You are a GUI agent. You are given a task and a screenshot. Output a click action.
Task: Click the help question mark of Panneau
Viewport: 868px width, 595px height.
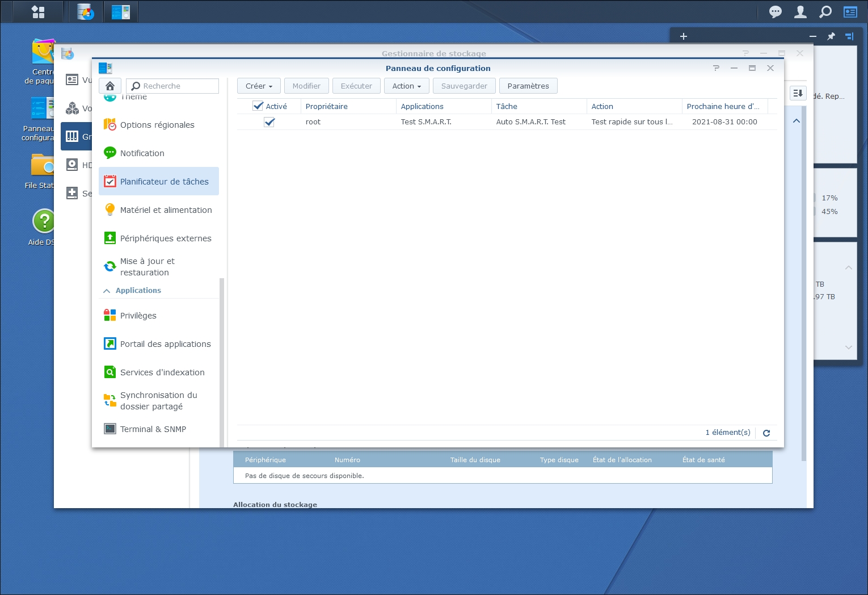pos(716,68)
